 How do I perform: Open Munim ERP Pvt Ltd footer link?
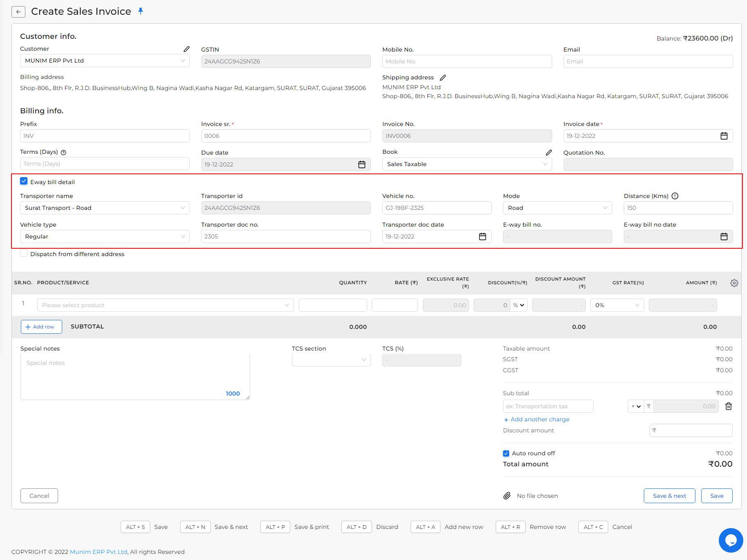[x=98, y=552]
